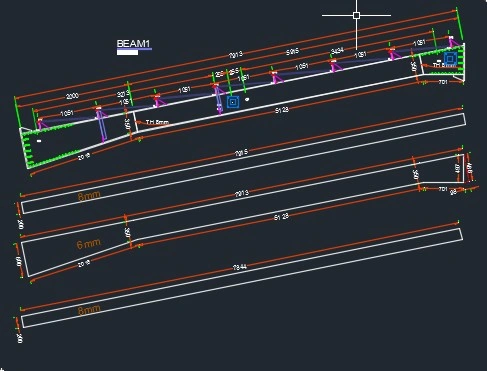The height and width of the screenshot is (371, 487).
Task: Click the orange 8mm label on upper flange plate
Action: click(x=89, y=196)
